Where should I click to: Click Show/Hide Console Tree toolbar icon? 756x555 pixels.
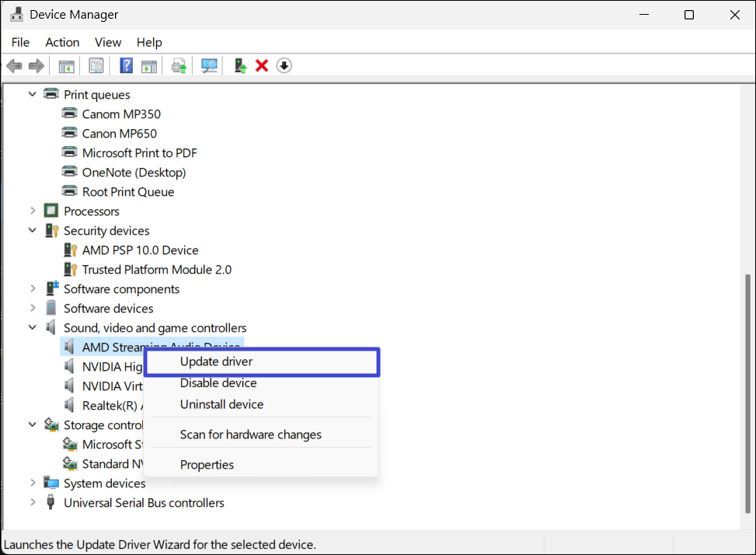[67, 66]
